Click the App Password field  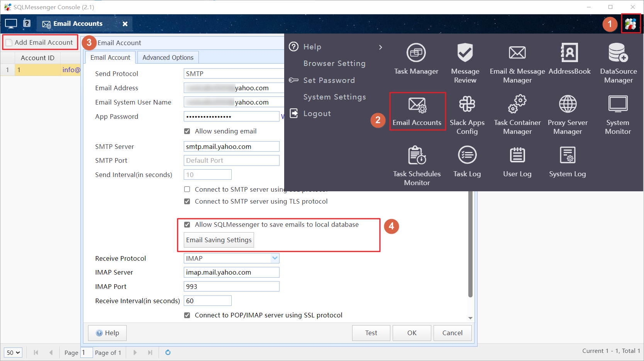pos(231,116)
